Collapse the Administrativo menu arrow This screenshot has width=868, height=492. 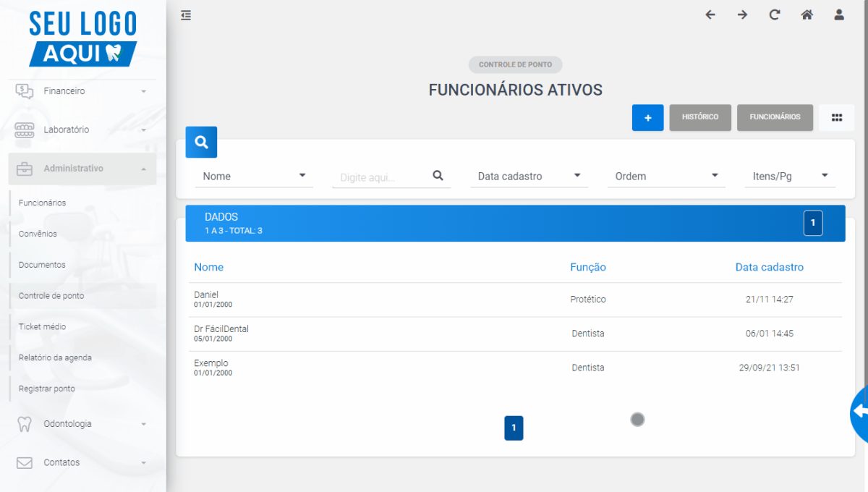coord(143,169)
